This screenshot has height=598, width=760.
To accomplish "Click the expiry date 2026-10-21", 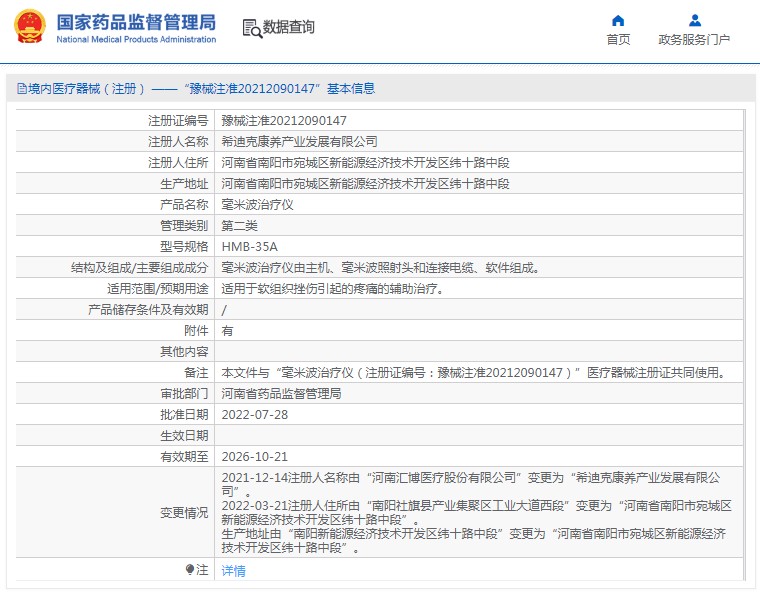I will point(254,456).
